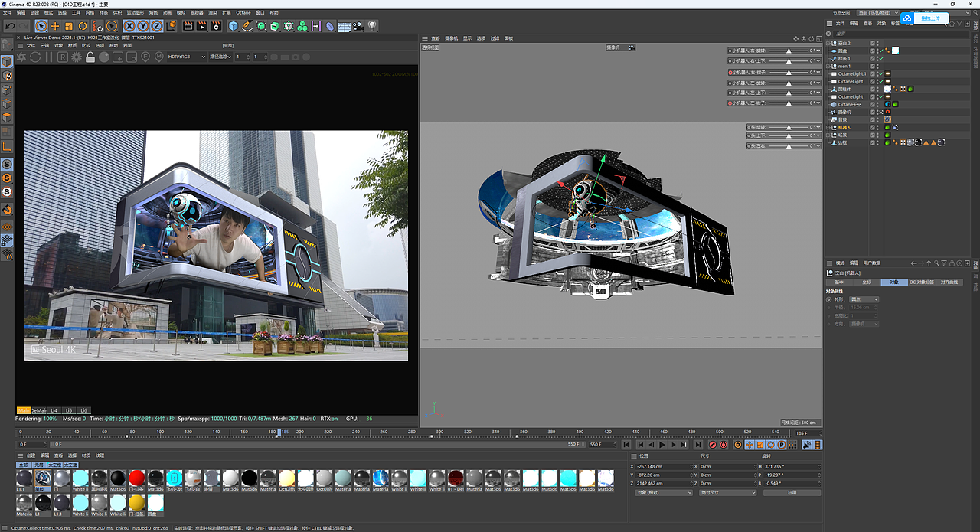Screen dimensions: 980x532
Task: Toggle the Y axis lock
Action: (x=144, y=26)
